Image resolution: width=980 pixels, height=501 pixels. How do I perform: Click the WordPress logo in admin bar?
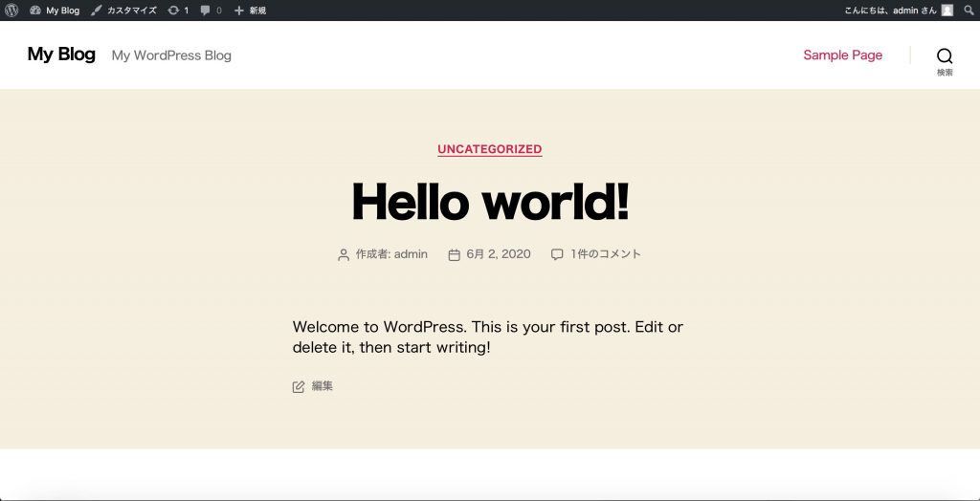tap(11, 11)
